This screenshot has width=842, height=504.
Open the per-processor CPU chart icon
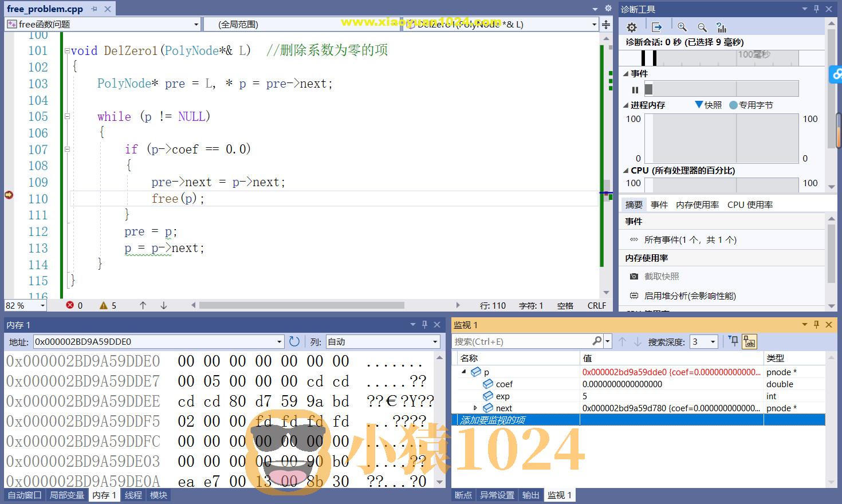click(721, 27)
